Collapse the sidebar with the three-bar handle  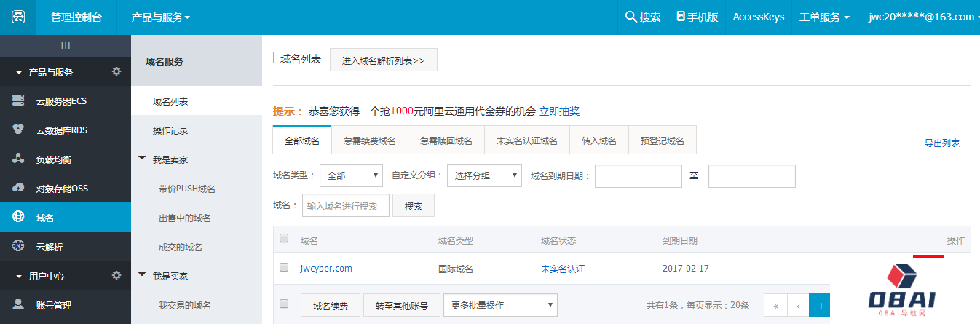(66, 45)
